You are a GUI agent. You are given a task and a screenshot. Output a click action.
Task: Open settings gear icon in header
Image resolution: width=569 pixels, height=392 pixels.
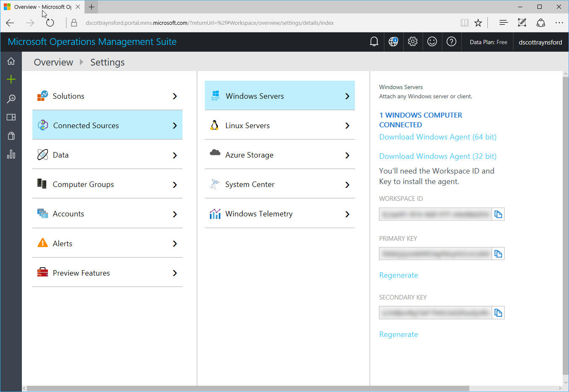coord(413,42)
